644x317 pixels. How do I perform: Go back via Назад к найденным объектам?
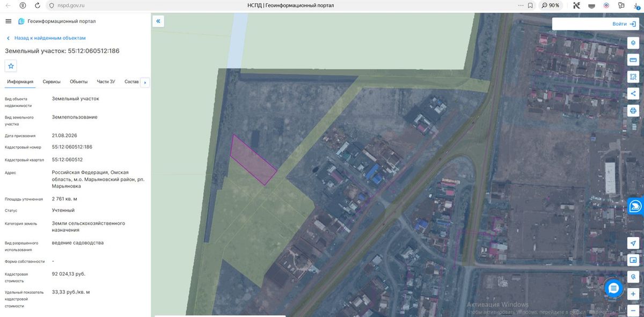point(46,38)
